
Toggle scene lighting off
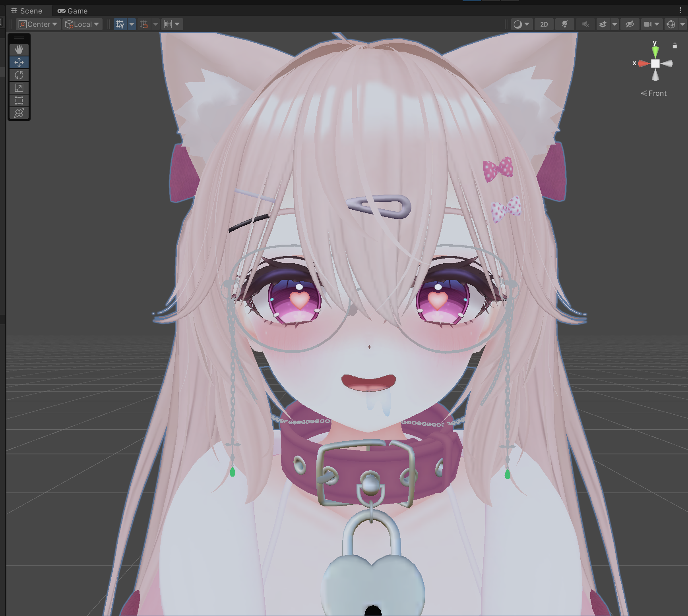tap(564, 24)
